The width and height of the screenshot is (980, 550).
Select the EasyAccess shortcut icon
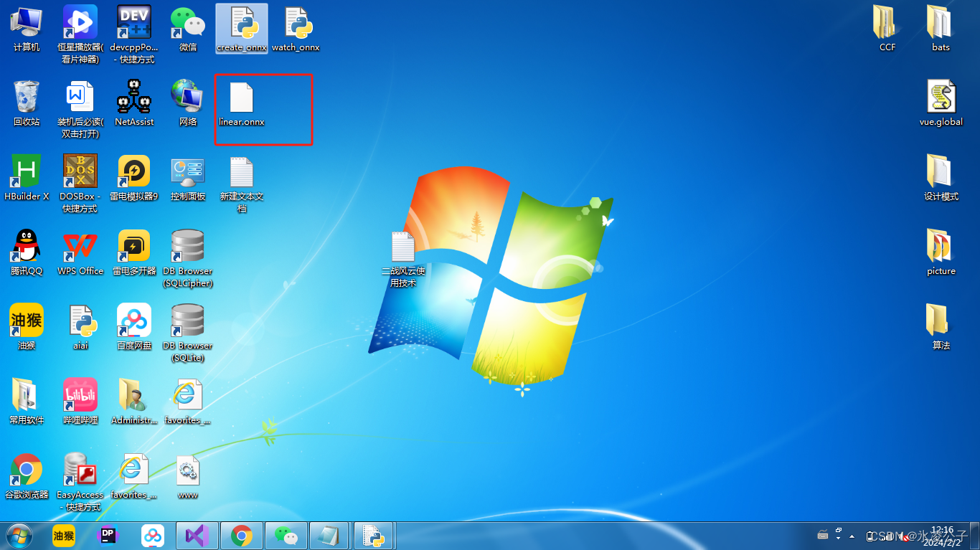[80, 481]
